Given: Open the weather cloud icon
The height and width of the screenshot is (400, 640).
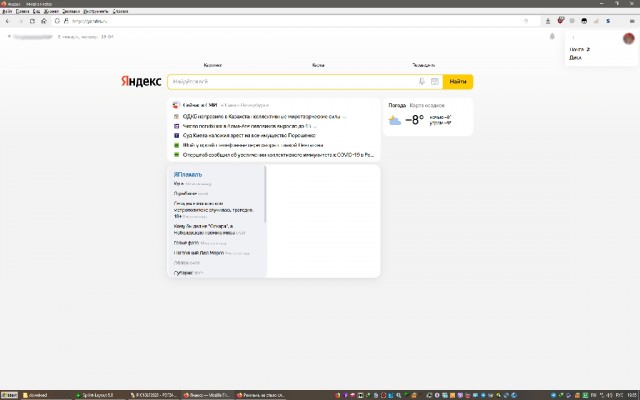Looking at the screenshot, I should (x=394, y=120).
